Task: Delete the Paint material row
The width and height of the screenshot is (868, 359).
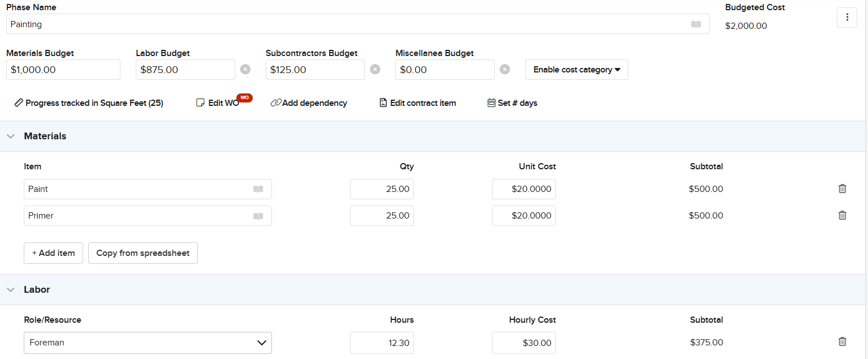Action: (842, 189)
